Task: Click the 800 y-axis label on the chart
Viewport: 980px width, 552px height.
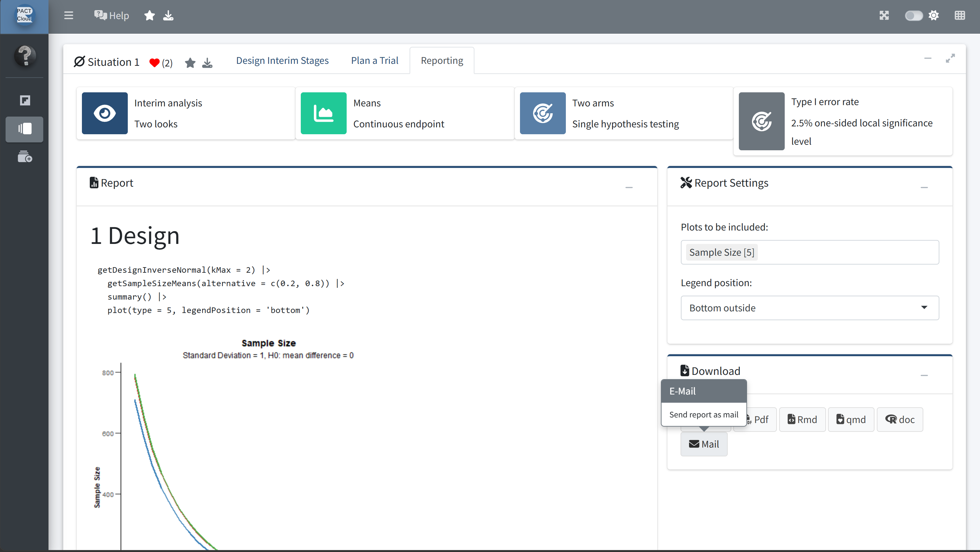Action: tap(108, 373)
